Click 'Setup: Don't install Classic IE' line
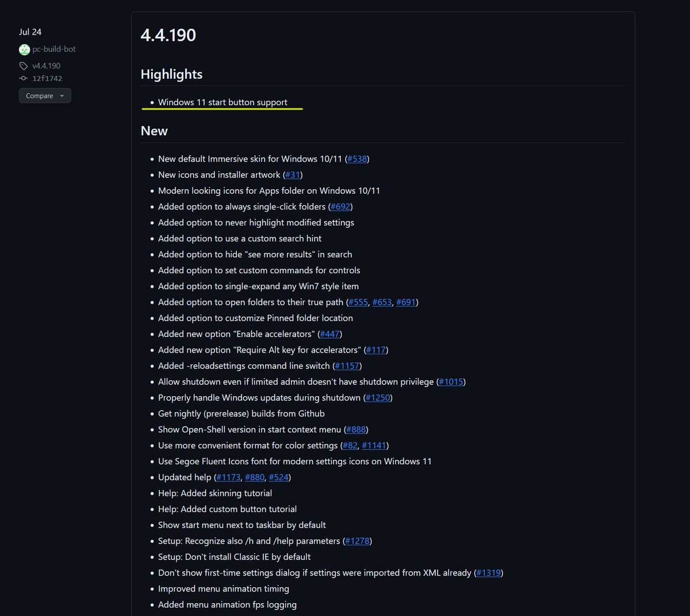Viewport: 690px width, 616px height. click(234, 557)
